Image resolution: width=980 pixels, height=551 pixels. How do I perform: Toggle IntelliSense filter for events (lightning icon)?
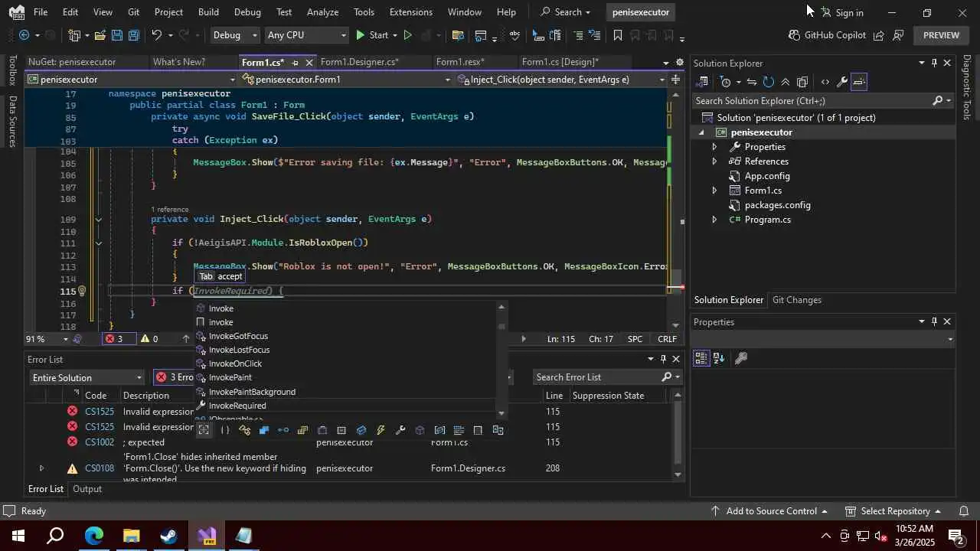coord(381,430)
